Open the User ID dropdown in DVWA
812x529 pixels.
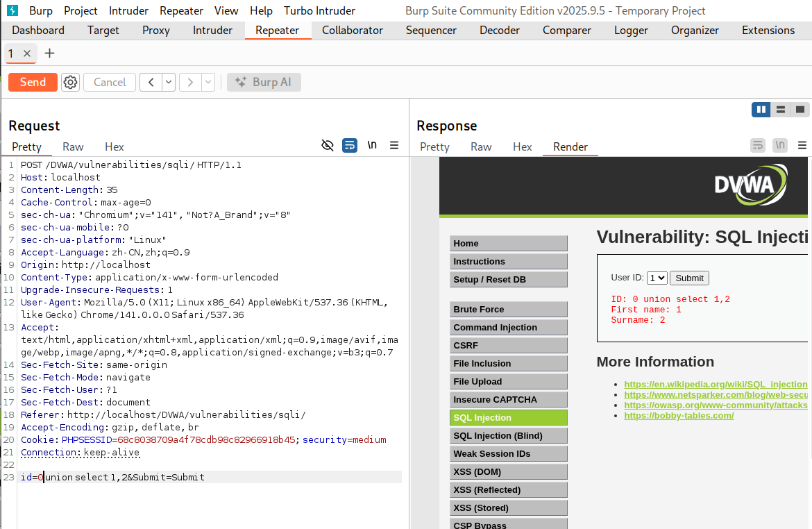pyautogui.click(x=657, y=278)
